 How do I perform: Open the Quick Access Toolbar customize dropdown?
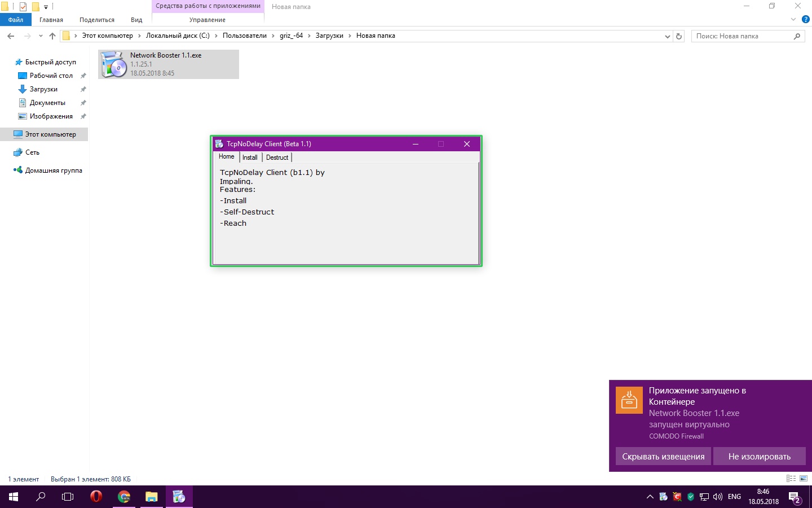point(46,7)
